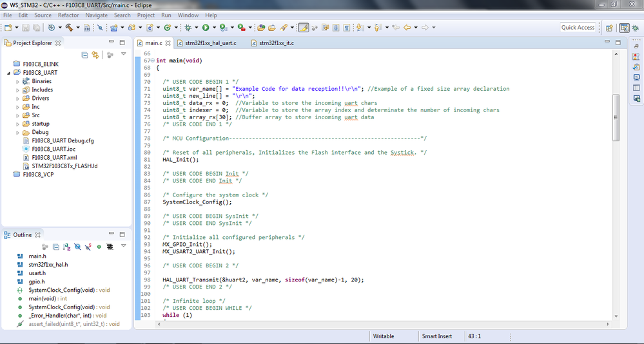Toggle Block Selection Mode icon
644x344 pixels.
(336, 28)
